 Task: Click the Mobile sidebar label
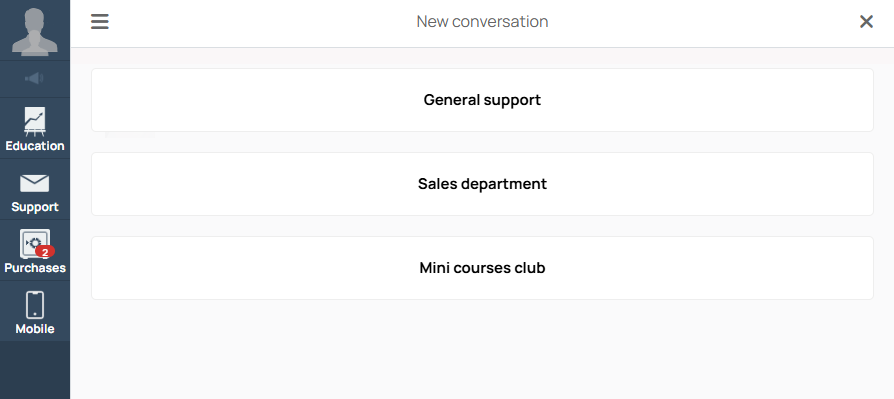35,329
